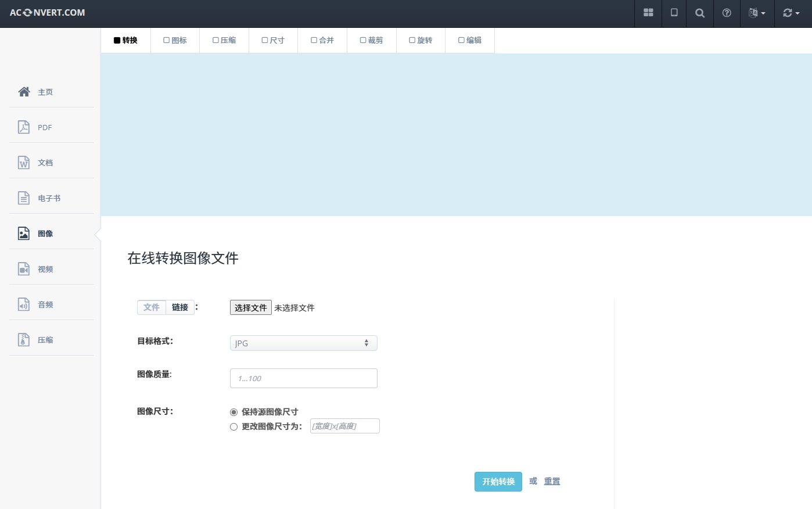Click the image file icon in sidebar
This screenshot has height=509, width=812.
click(24, 234)
